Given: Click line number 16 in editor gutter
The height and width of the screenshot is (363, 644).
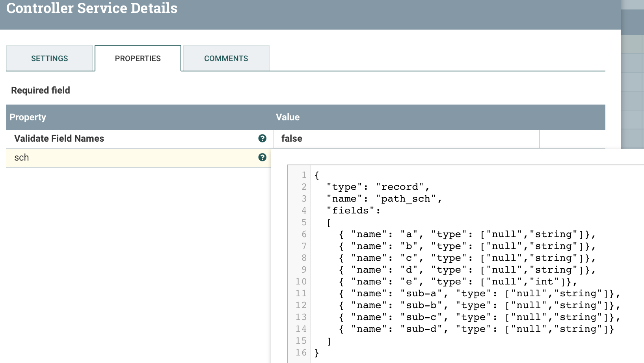Looking at the screenshot, I should click(301, 353).
